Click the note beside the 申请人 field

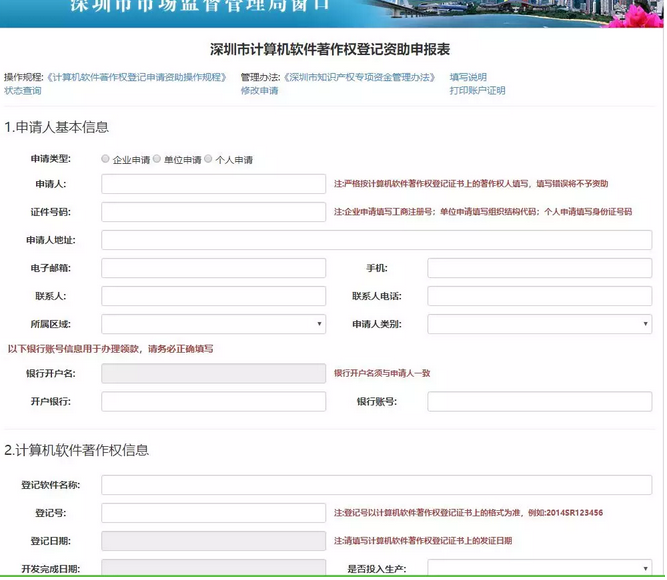[x=471, y=183]
